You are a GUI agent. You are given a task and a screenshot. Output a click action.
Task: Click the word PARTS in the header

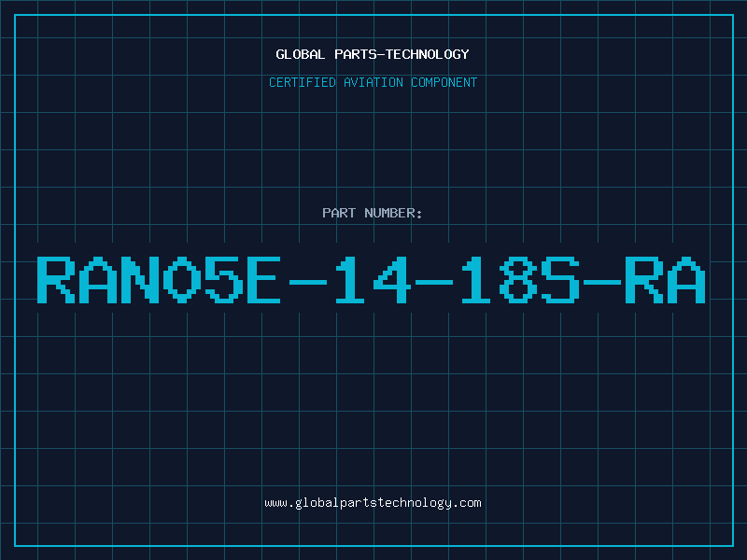355,54
